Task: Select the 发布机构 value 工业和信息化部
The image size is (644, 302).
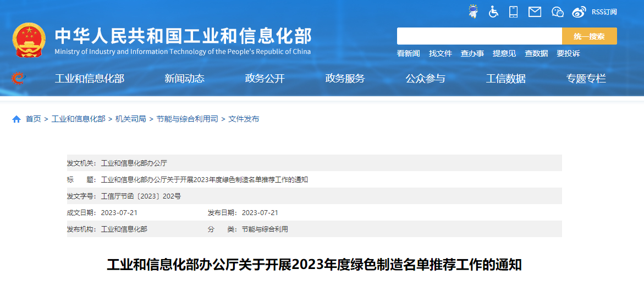Action: pos(124,229)
